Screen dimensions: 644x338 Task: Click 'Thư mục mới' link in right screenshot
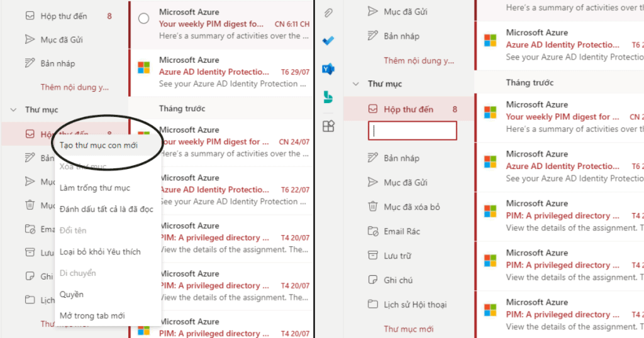click(409, 329)
